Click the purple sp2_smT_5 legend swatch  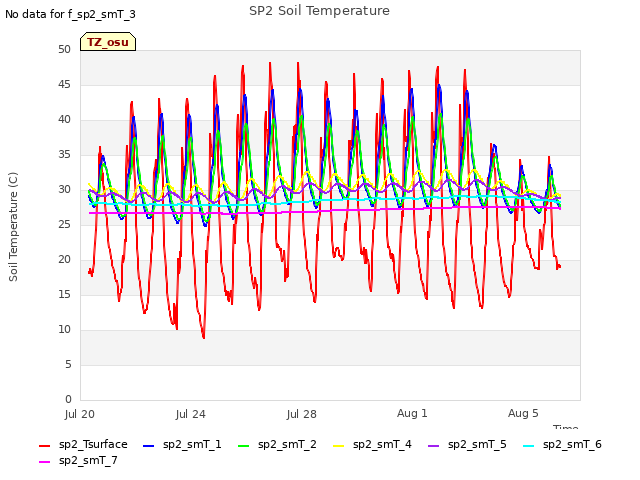433,446
